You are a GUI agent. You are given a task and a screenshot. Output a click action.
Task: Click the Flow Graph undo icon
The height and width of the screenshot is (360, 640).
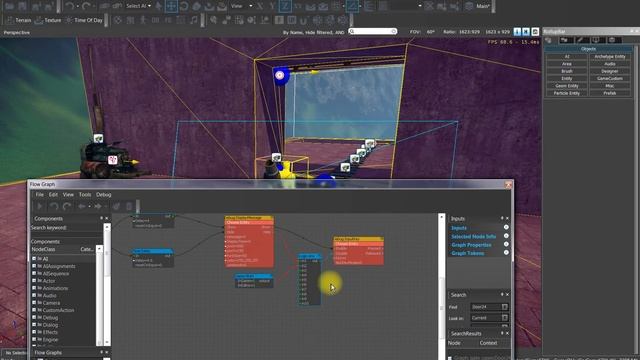point(54,207)
